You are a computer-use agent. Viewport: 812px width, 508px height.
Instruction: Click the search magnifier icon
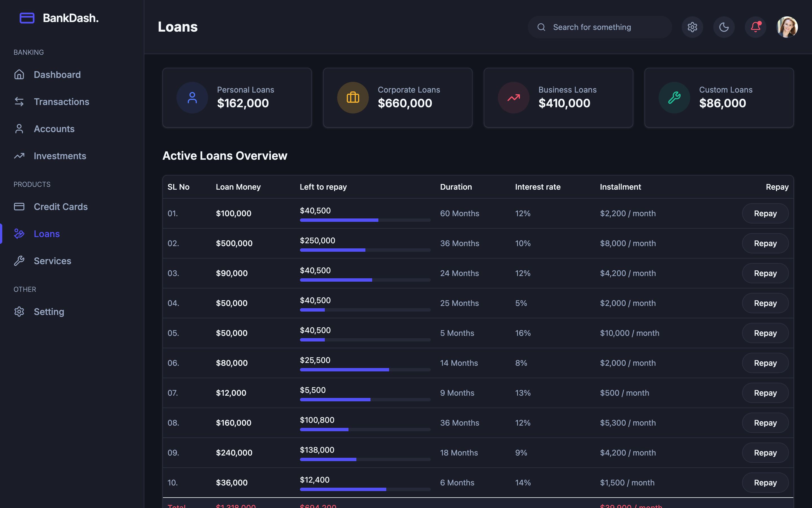click(541, 27)
